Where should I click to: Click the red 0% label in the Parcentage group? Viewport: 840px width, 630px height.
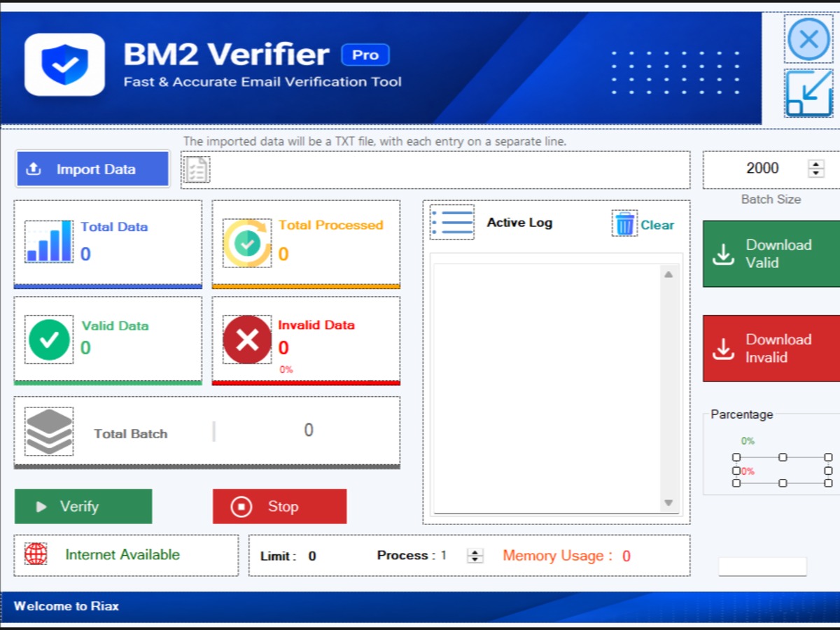coord(748,471)
